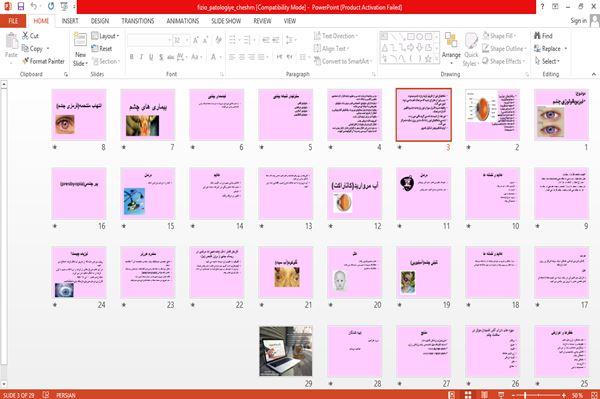Image resolution: width=600 pixels, height=399 pixels.
Task: Open the Copy options arrow
Action: coord(48,49)
